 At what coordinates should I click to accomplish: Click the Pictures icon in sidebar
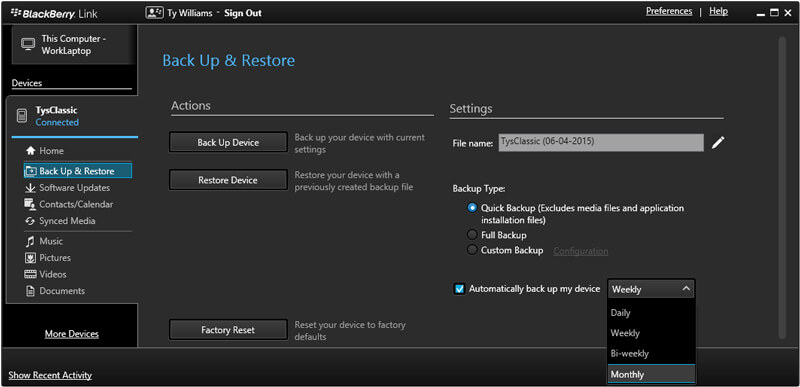click(31, 258)
